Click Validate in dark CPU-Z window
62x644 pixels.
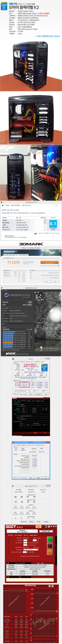tap(35, 433)
